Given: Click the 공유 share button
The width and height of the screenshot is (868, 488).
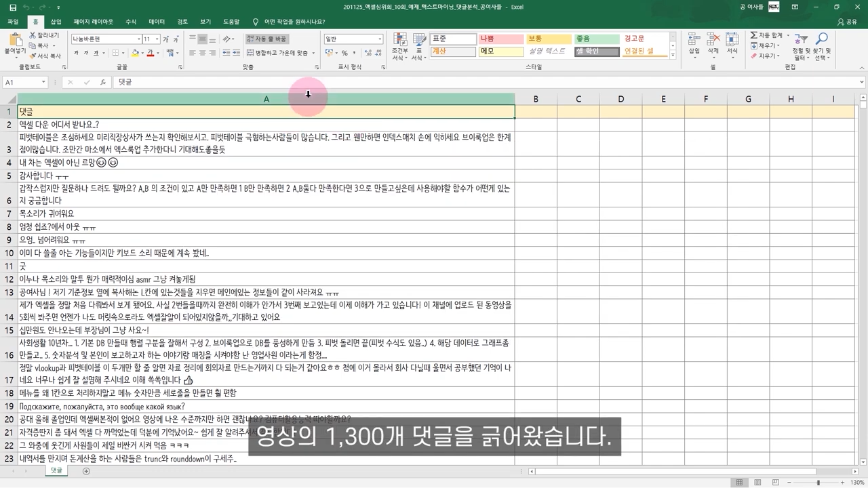Looking at the screenshot, I should [x=847, y=22].
